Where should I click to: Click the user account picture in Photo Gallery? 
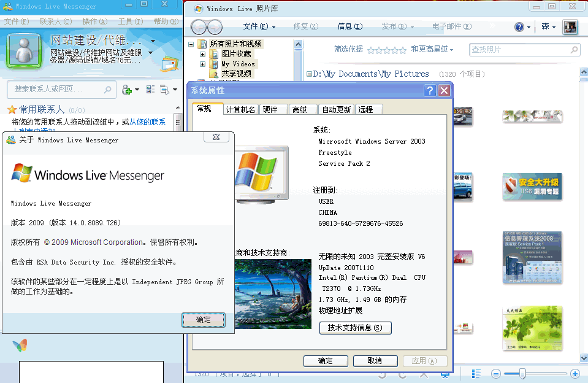tap(570, 27)
